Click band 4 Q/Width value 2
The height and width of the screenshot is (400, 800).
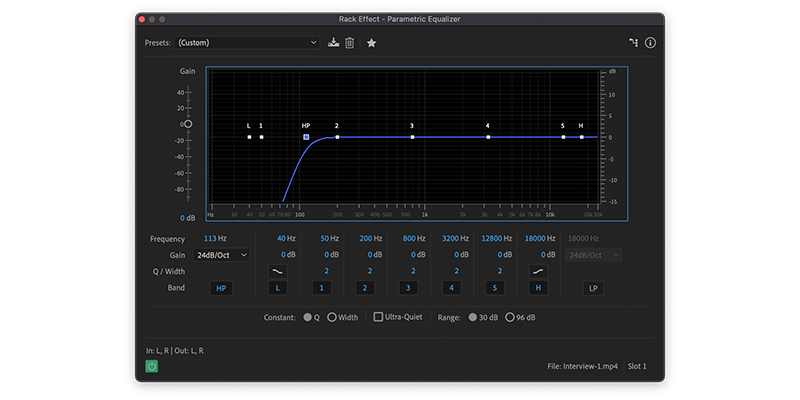coord(457,271)
